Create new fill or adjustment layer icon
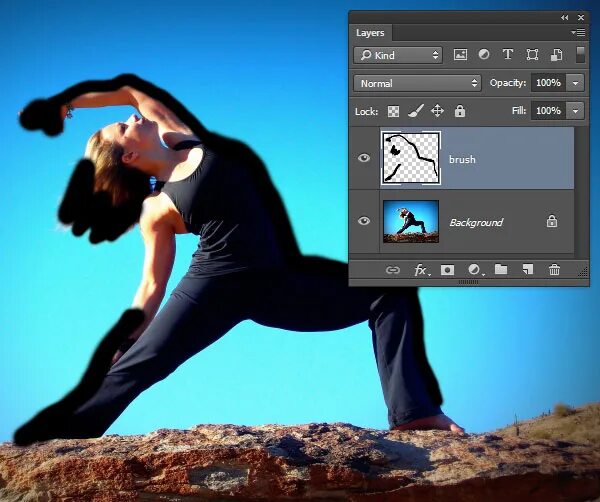The height and width of the screenshot is (502, 600). tap(475, 270)
